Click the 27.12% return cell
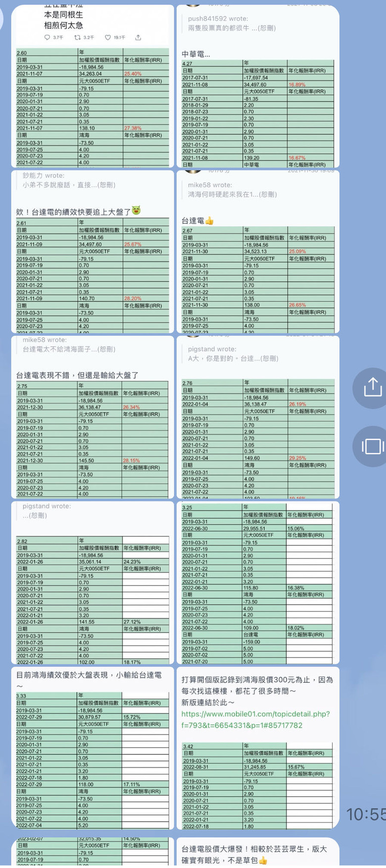This screenshot has width=386, height=868. pyautogui.click(x=146, y=621)
